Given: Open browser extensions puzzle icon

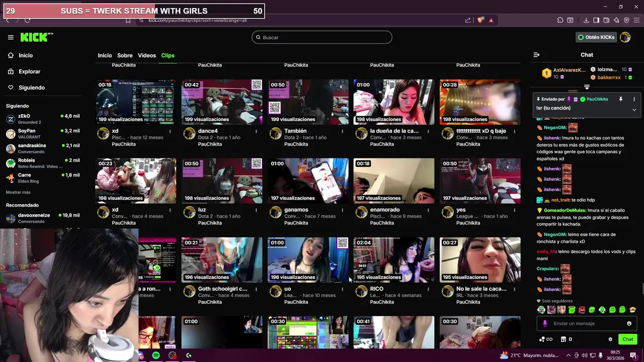Looking at the screenshot, I should click(560, 20).
